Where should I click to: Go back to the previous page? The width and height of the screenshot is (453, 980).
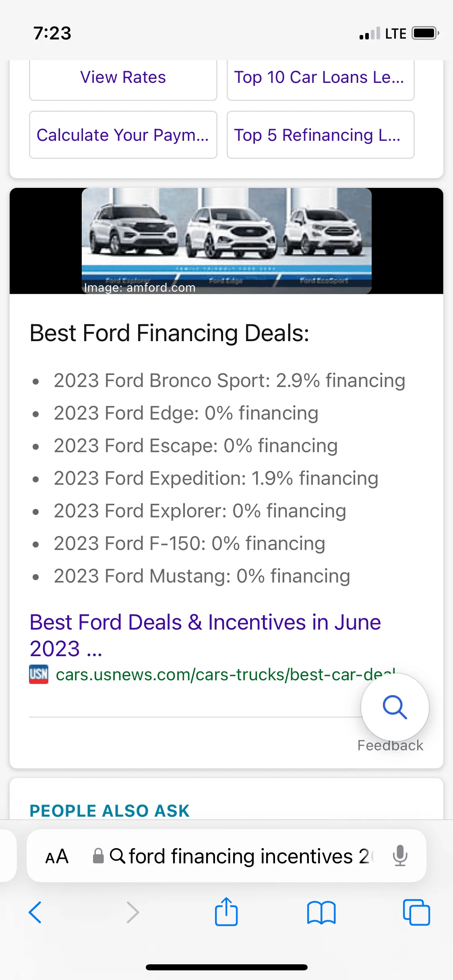pos(35,912)
